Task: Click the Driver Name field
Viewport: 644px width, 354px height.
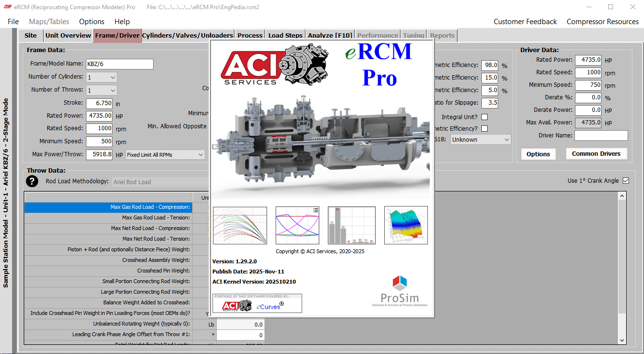Action: (601, 136)
